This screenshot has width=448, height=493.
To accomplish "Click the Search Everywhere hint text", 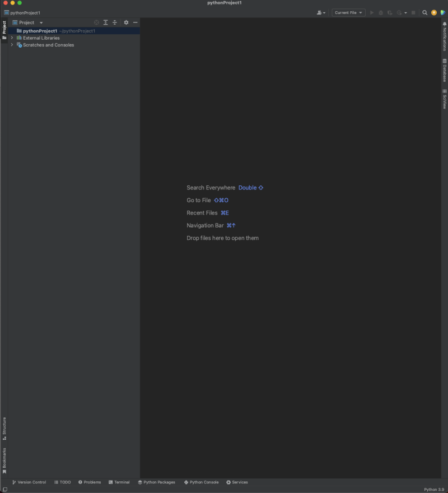I will (211, 188).
